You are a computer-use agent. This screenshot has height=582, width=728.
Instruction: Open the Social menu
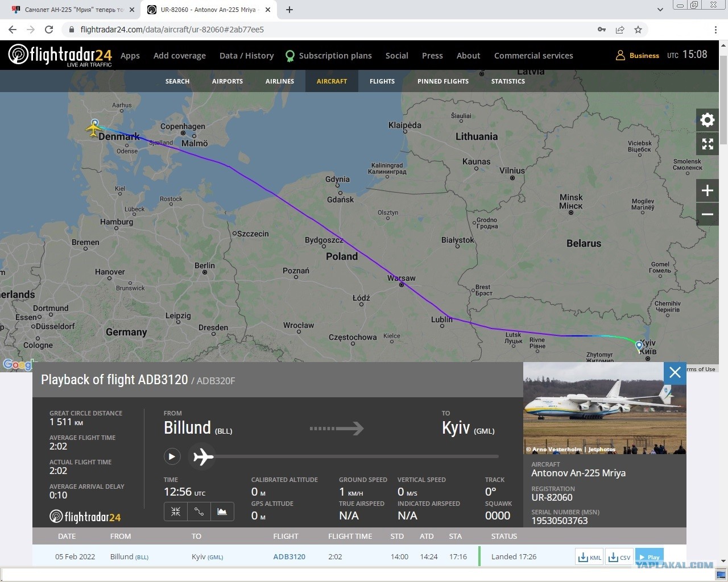(x=397, y=56)
